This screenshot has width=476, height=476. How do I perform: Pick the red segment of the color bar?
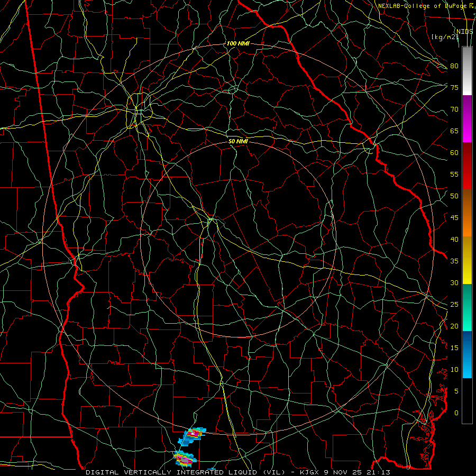coord(467,166)
